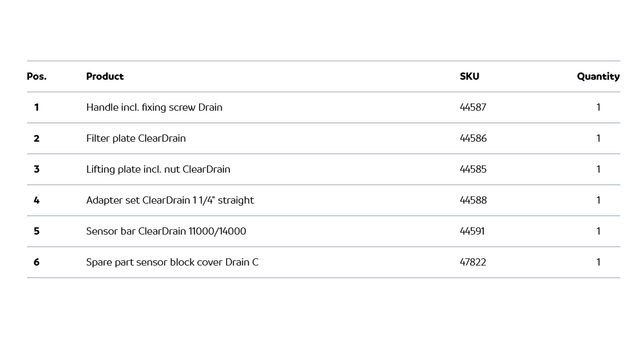Click the Quantity column header
Image resolution: width=644 pixels, height=342 pixels.
point(598,76)
